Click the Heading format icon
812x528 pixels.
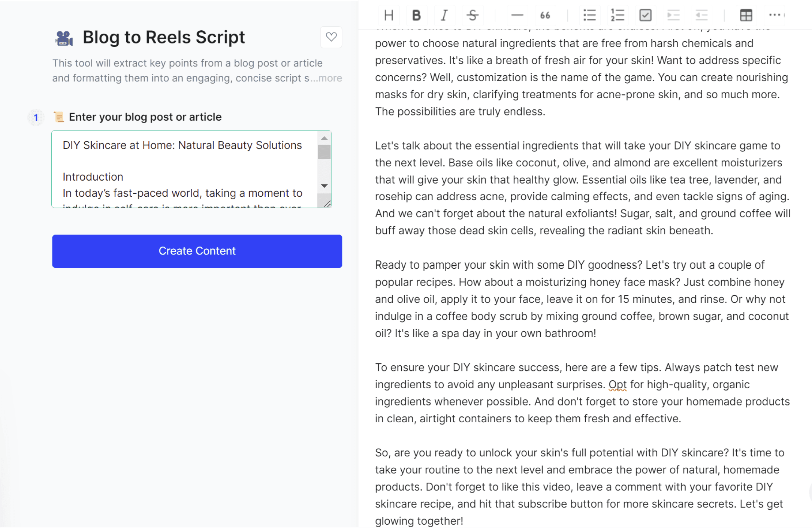tap(389, 15)
